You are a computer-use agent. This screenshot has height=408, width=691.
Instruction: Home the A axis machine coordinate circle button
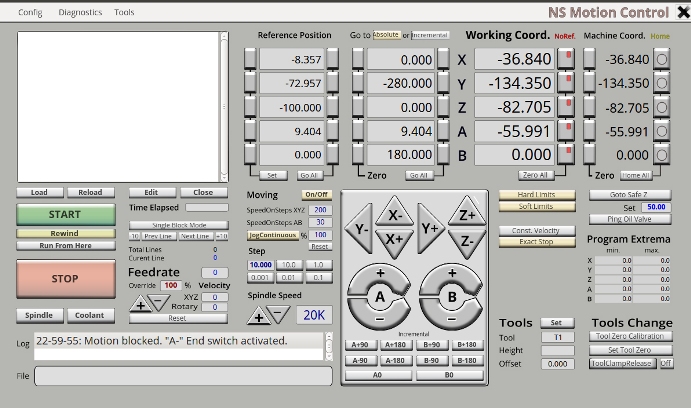point(661,131)
